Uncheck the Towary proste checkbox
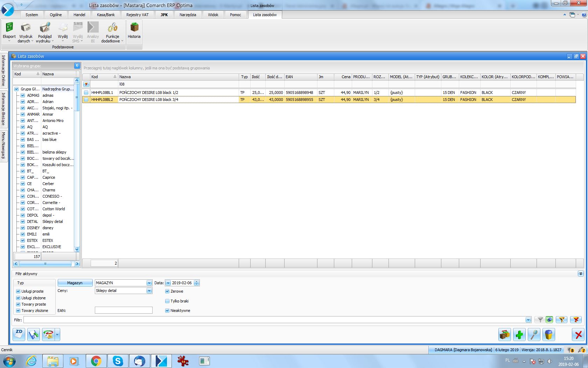 (18, 304)
